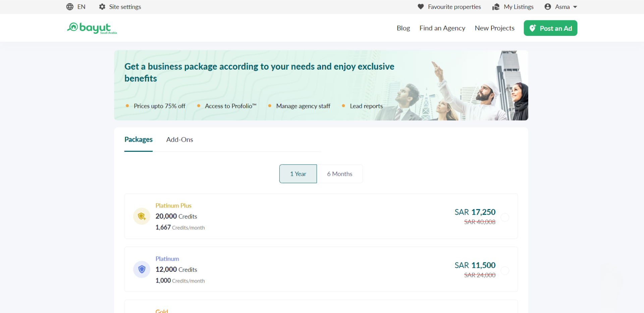
Task: Choose the 6 Months duration
Action: pos(340,174)
